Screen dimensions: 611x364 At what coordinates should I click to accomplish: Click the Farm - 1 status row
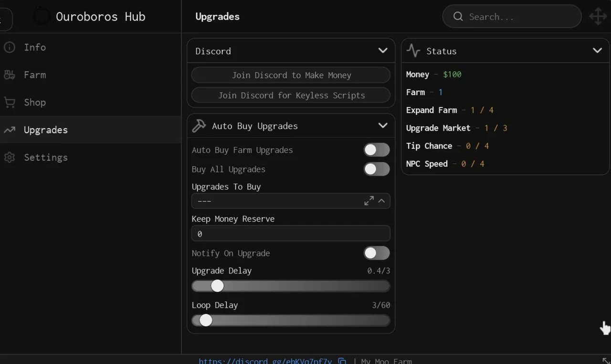coord(424,92)
